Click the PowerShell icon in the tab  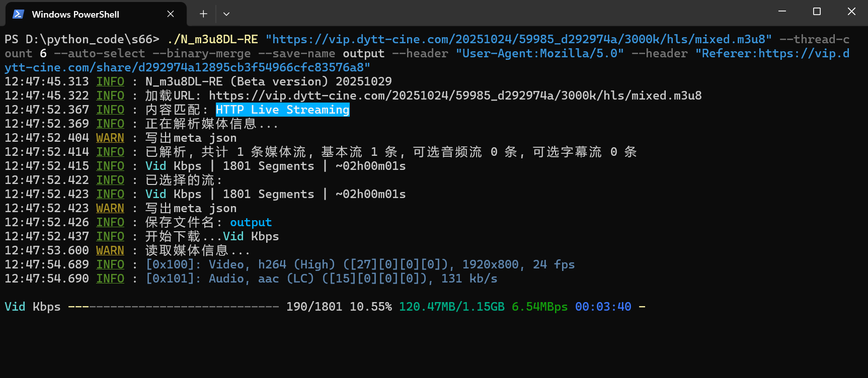(19, 14)
